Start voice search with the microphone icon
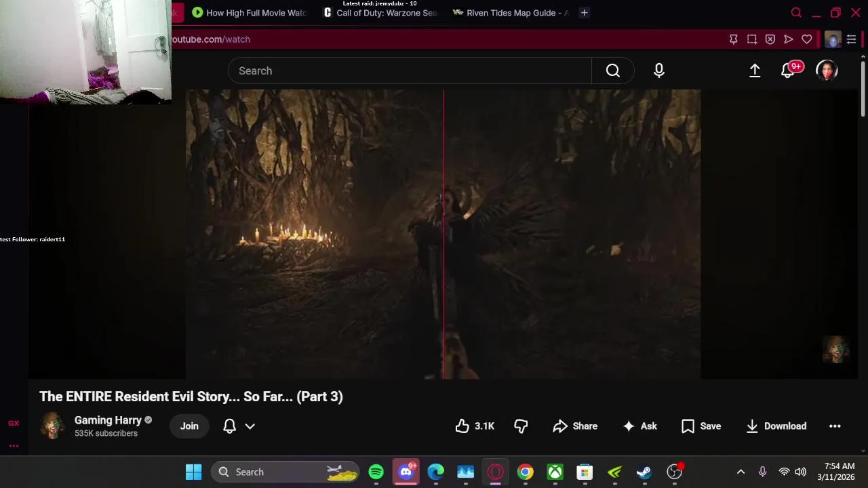 [x=659, y=70]
